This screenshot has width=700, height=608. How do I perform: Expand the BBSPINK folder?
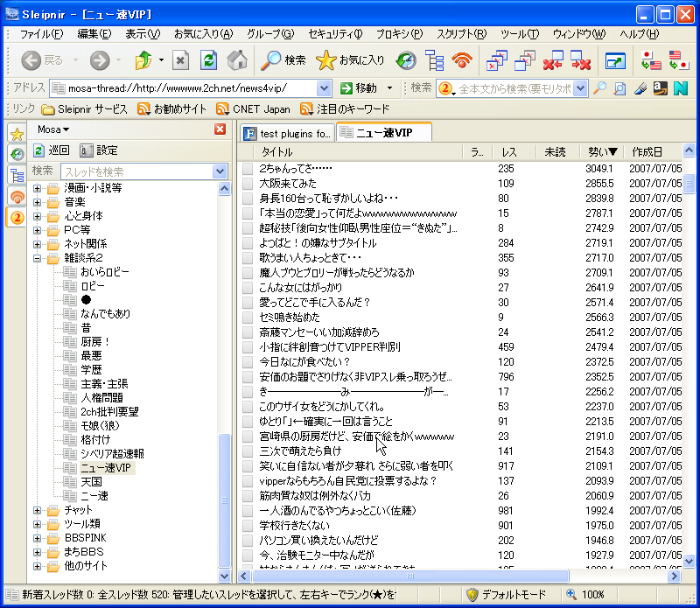tap(37, 538)
